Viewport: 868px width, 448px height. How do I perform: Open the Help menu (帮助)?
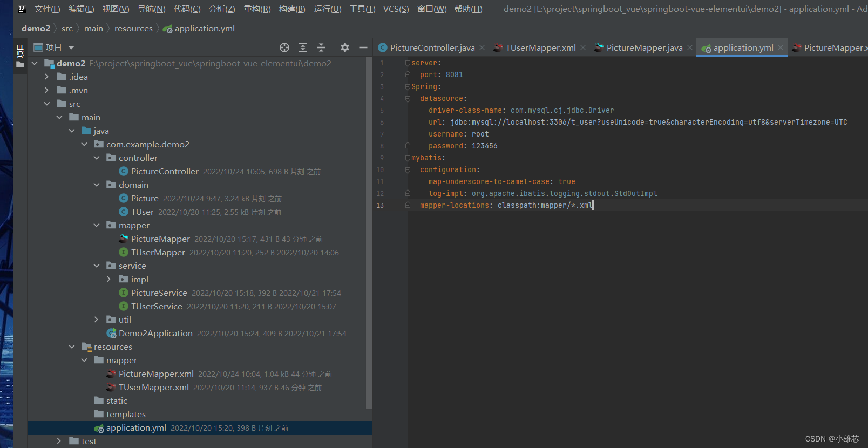pos(468,9)
